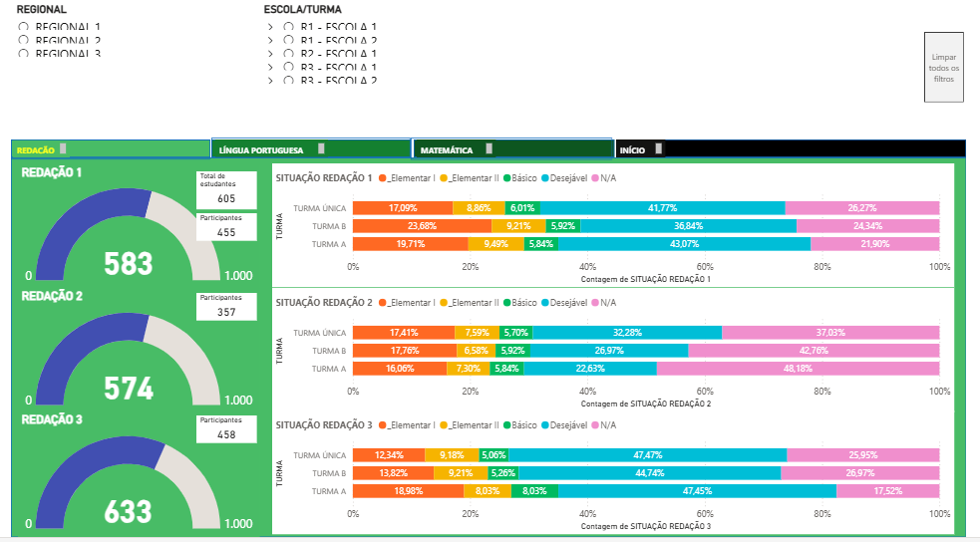The width and height of the screenshot is (980, 542).
Task: Open the MATEMÁTICA tab
Action: 447,150
